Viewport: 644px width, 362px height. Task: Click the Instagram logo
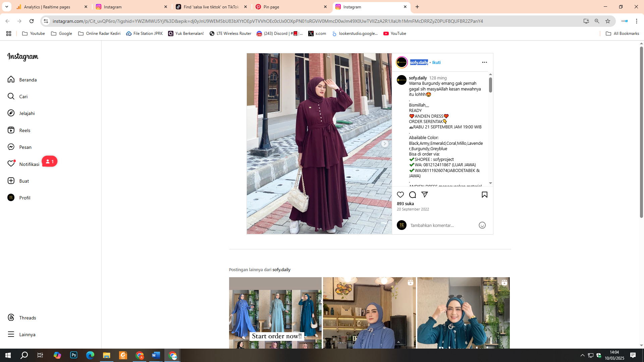click(x=23, y=57)
